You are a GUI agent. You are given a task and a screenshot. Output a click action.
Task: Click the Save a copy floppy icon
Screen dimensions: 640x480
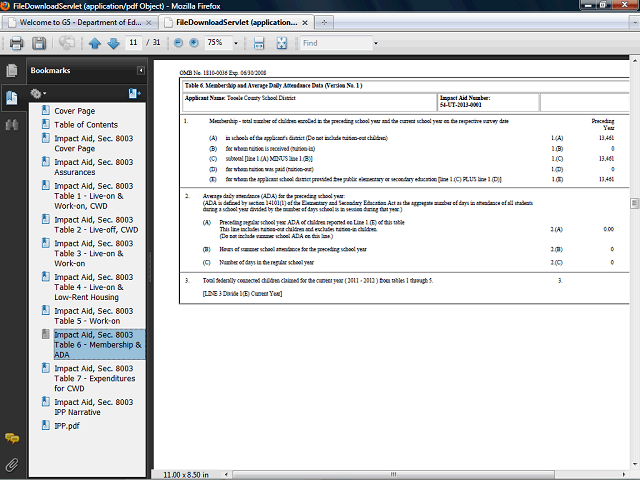39,43
